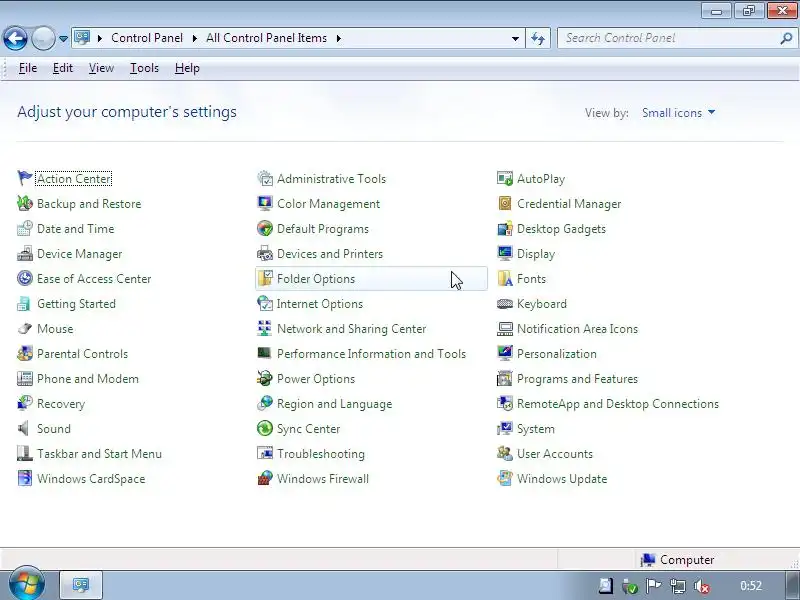Open Taskbar and Start Menu link
The height and width of the screenshot is (600, 800).
click(x=99, y=454)
